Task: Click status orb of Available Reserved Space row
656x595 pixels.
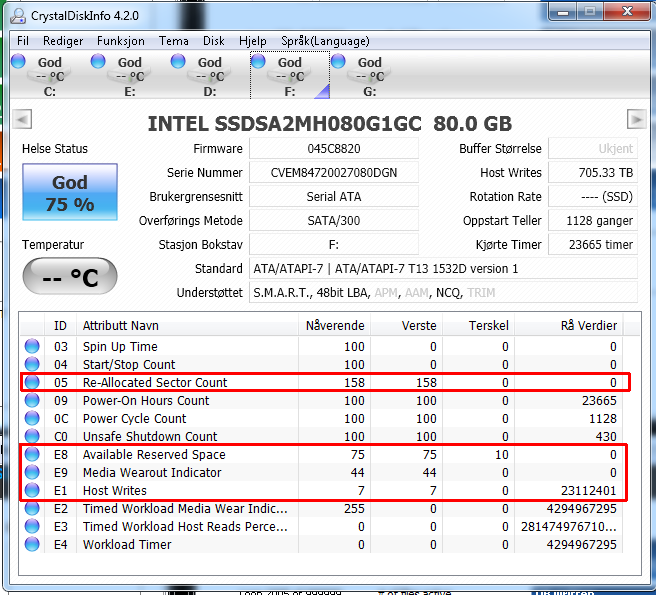Action: tap(32, 454)
